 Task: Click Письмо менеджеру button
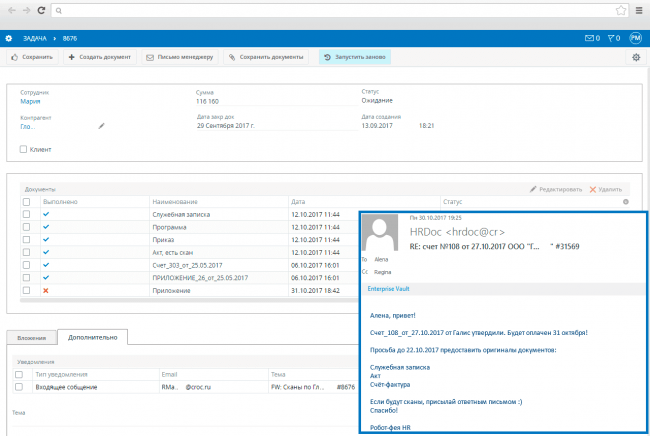178,57
